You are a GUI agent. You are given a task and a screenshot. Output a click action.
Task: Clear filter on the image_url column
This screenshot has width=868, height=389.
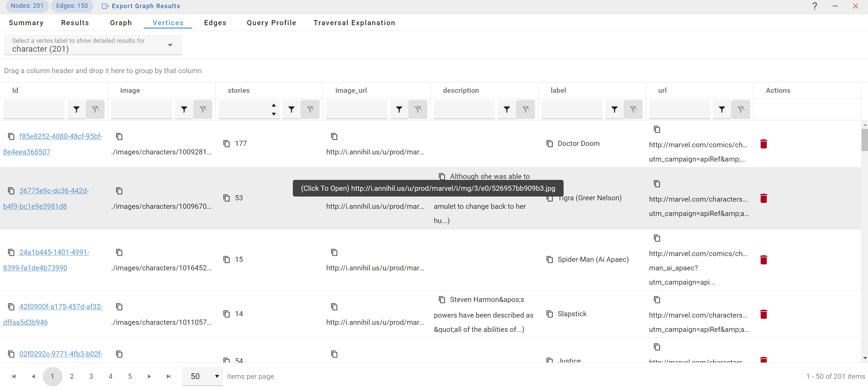point(418,109)
